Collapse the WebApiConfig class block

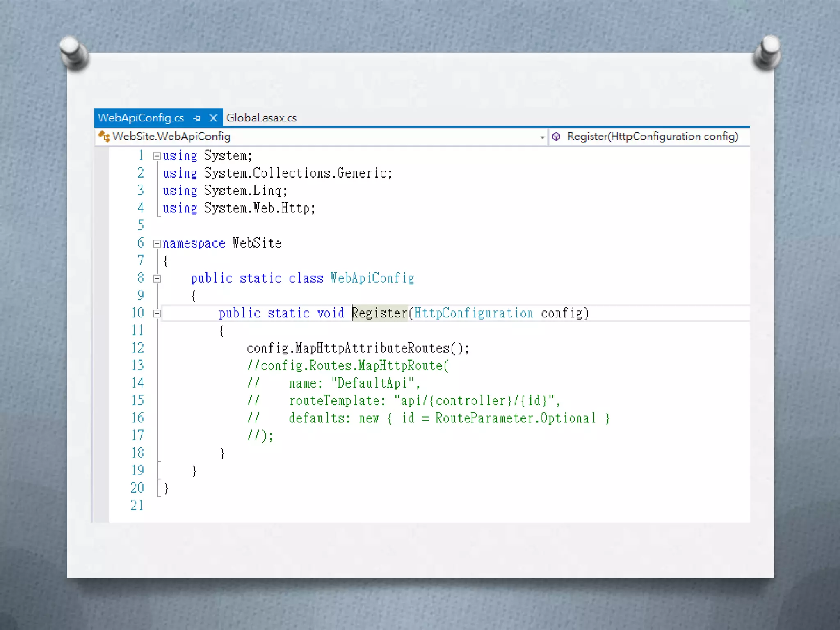click(156, 278)
